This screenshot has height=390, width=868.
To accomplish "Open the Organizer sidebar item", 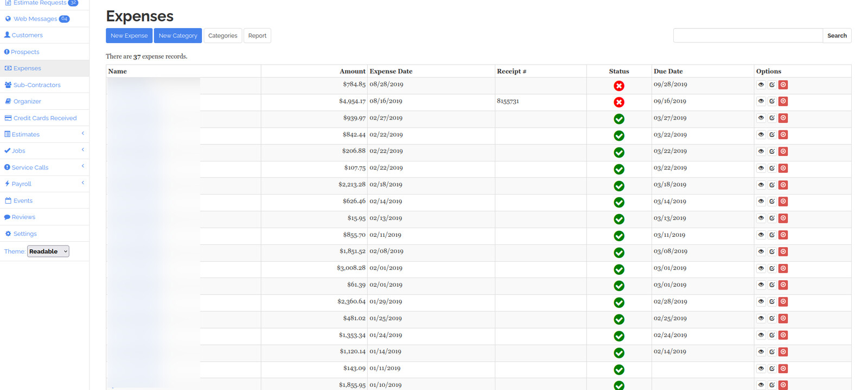I will [x=27, y=102].
